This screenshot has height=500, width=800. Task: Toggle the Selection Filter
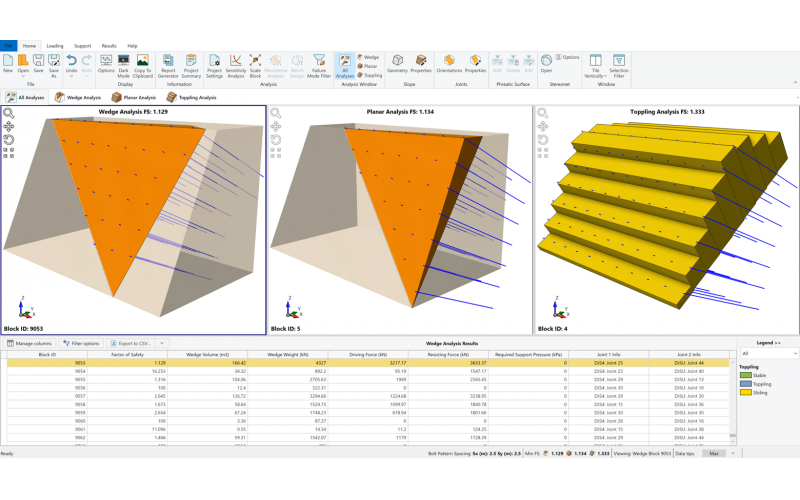coord(619,64)
